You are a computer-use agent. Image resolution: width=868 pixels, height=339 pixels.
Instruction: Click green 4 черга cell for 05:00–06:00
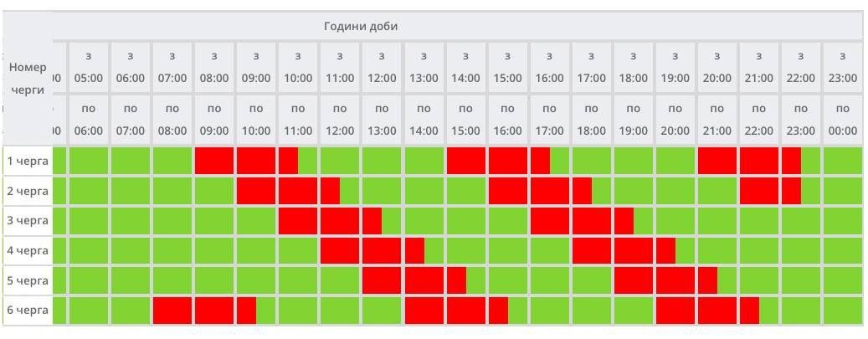[89, 250]
